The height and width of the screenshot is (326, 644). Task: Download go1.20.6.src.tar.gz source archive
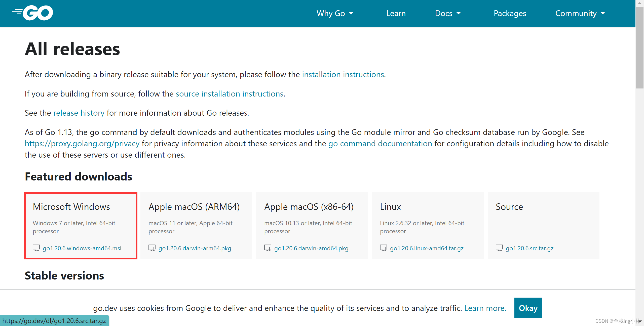pyautogui.click(x=530, y=248)
